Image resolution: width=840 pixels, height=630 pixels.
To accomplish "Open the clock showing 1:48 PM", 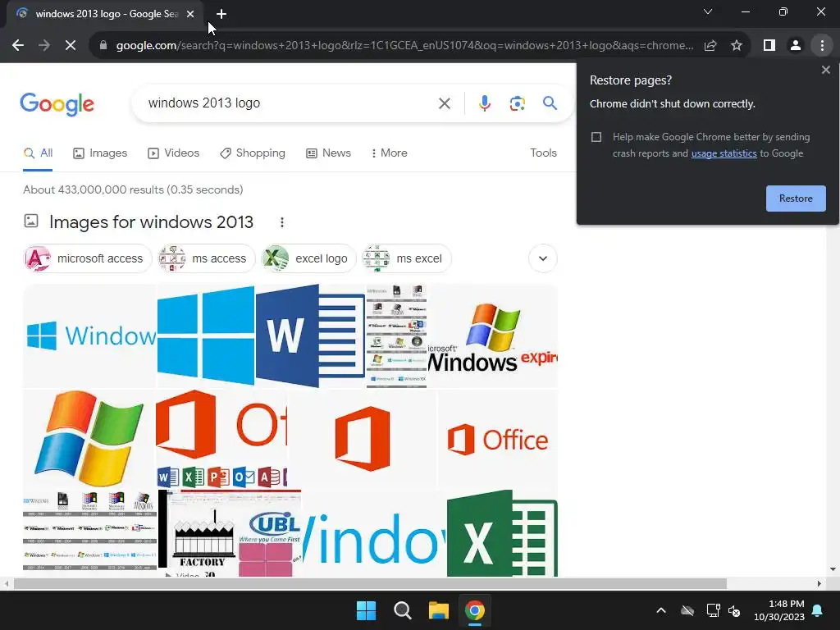I will click(779, 610).
